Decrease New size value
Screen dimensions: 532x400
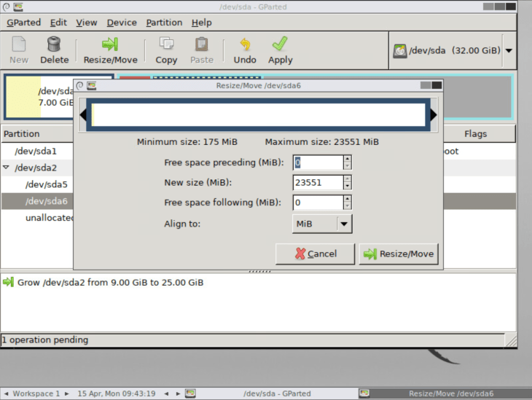(347, 187)
